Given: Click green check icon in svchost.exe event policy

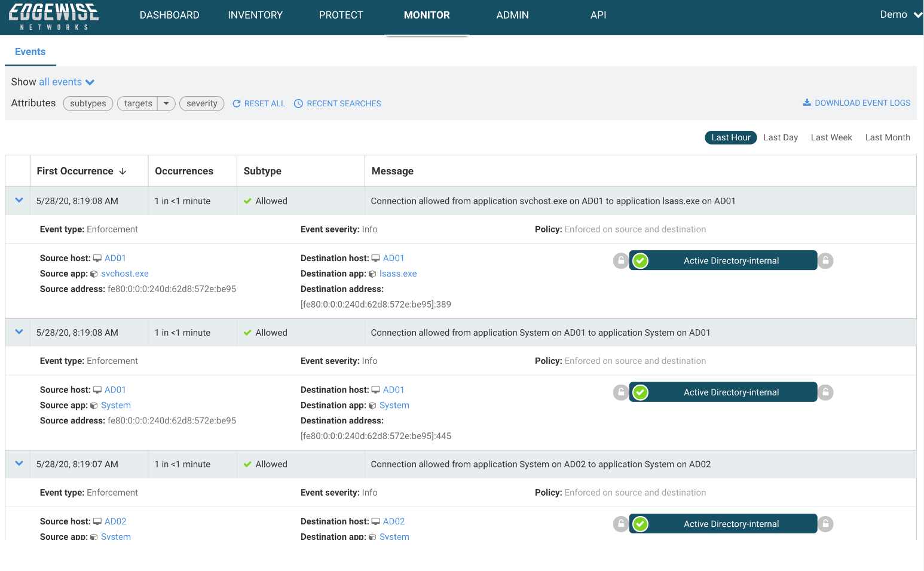Looking at the screenshot, I should 640,261.
